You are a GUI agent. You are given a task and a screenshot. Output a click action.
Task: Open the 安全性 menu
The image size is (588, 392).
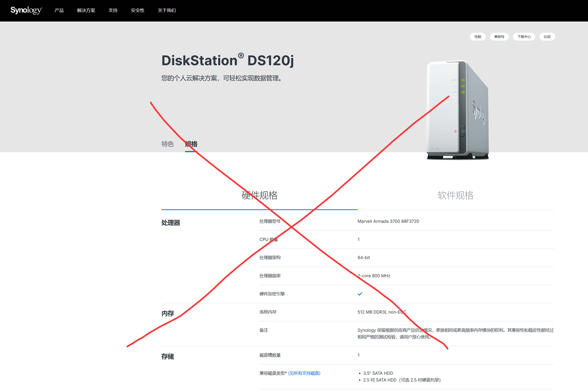click(x=137, y=10)
